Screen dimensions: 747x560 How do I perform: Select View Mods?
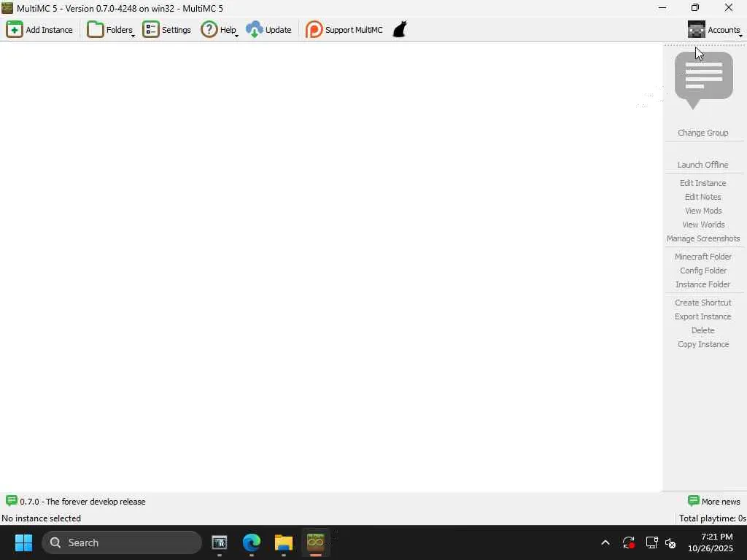(x=703, y=211)
